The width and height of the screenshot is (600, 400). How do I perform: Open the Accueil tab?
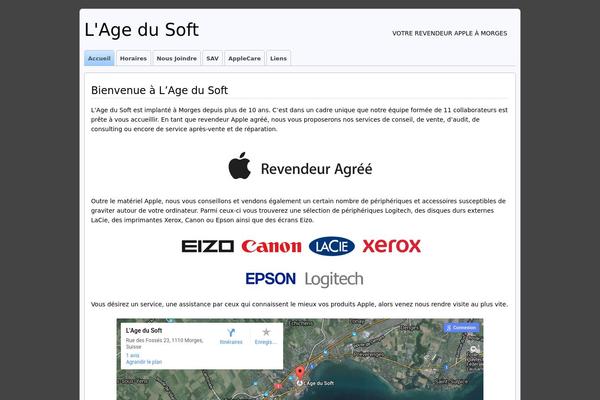[x=99, y=58]
